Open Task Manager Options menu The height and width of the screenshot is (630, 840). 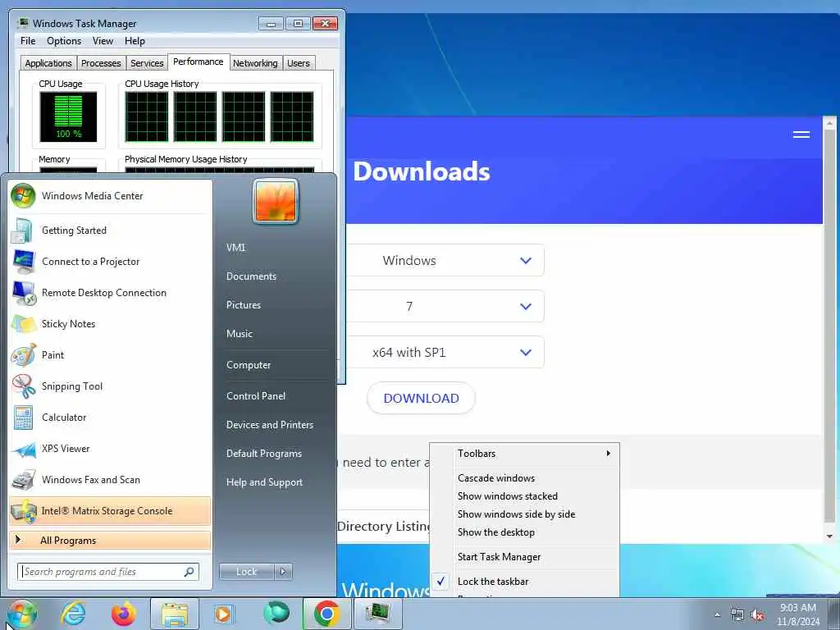click(x=64, y=41)
